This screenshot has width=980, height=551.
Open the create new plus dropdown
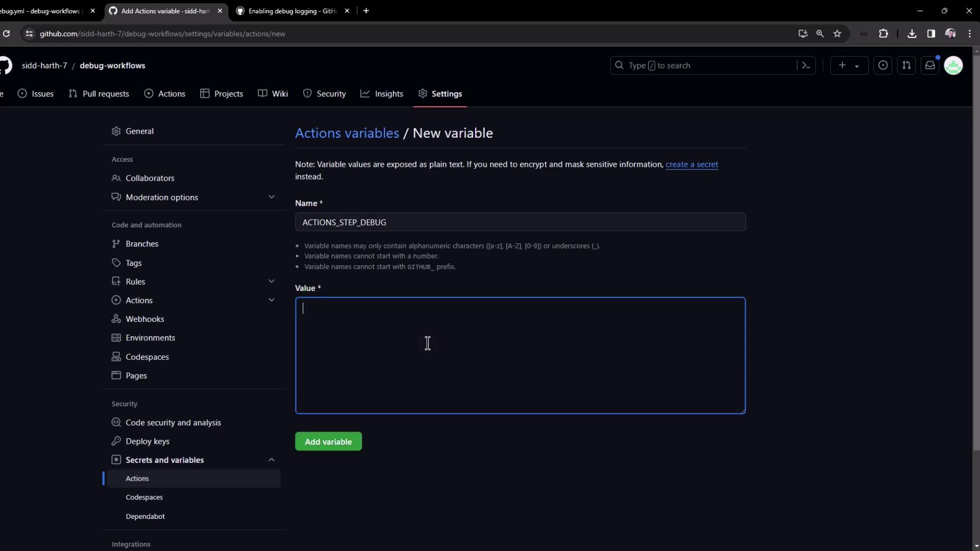coord(849,65)
